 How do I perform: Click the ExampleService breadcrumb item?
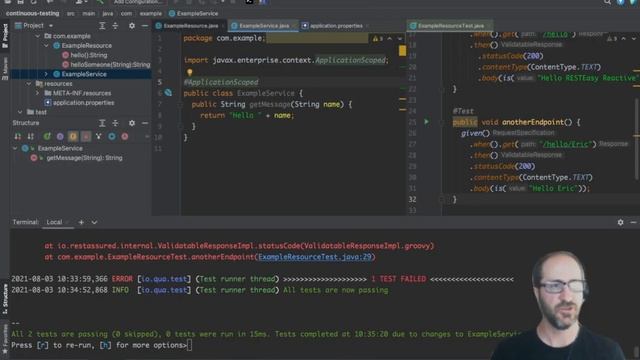coord(193,13)
